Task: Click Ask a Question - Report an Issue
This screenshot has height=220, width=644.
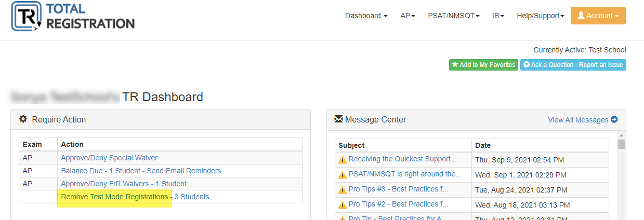Action: click(573, 65)
